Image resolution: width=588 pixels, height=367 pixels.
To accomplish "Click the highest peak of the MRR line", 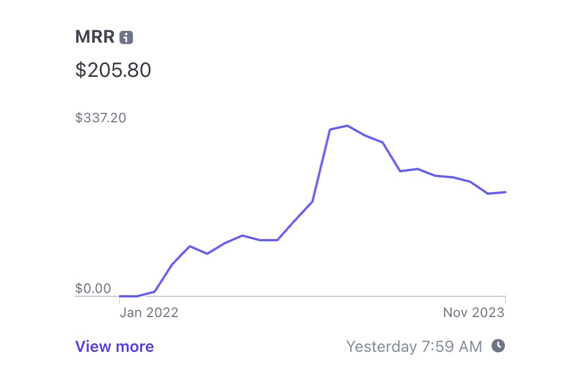I will pyautogui.click(x=348, y=126).
